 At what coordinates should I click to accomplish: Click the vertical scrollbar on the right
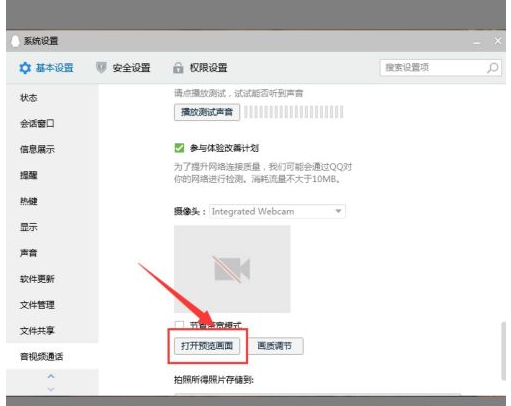503,351
